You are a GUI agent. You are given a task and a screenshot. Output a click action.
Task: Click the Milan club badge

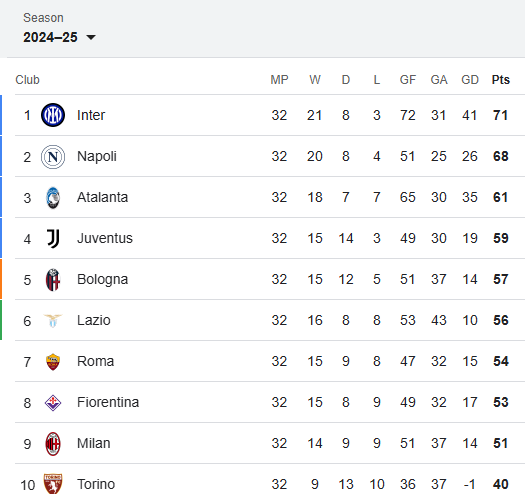(53, 444)
